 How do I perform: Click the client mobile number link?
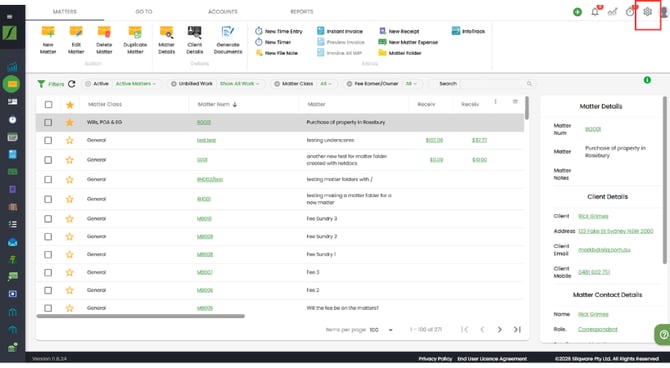(594, 272)
